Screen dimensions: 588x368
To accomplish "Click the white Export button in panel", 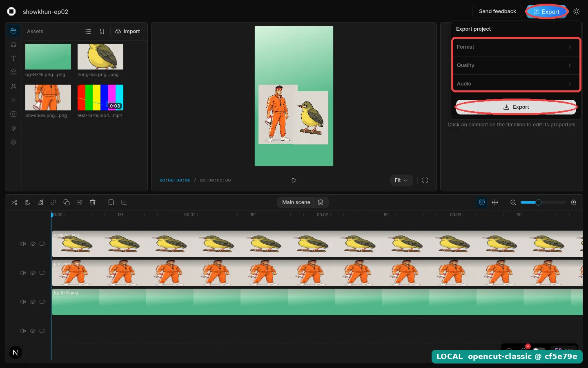I will (x=516, y=107).
